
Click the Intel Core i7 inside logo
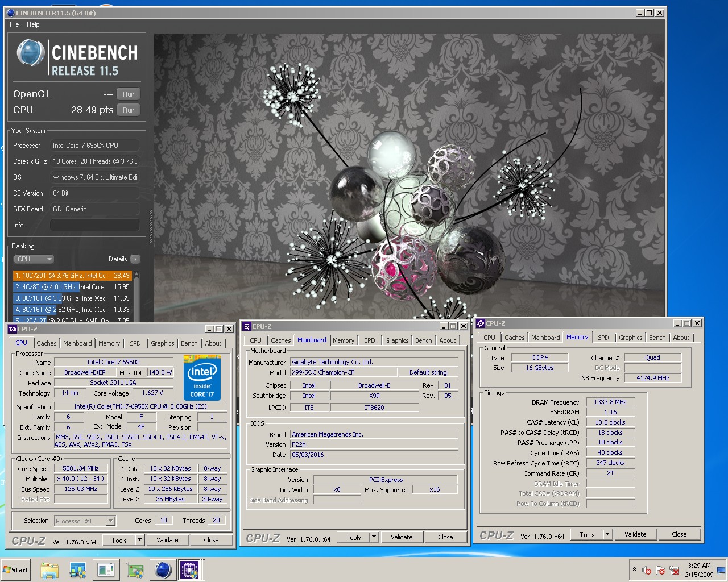pos(202,379)
